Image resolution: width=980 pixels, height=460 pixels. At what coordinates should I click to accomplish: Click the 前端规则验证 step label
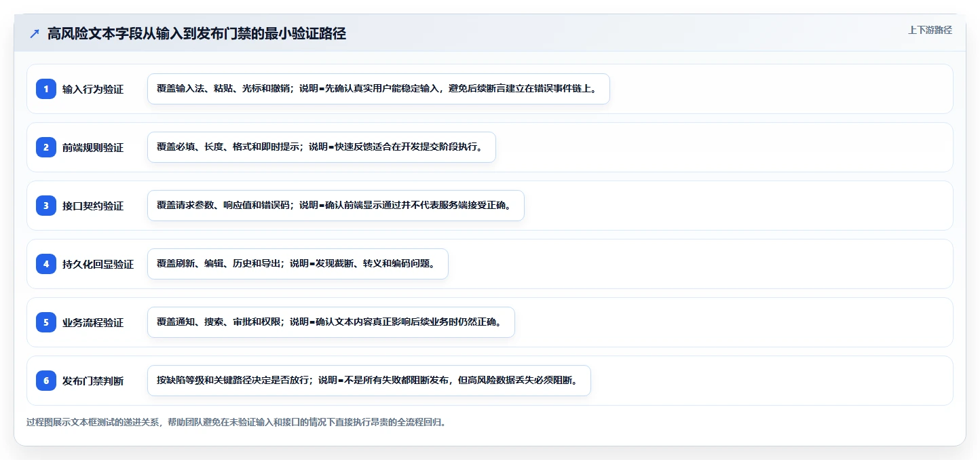(x=93, y=147)
